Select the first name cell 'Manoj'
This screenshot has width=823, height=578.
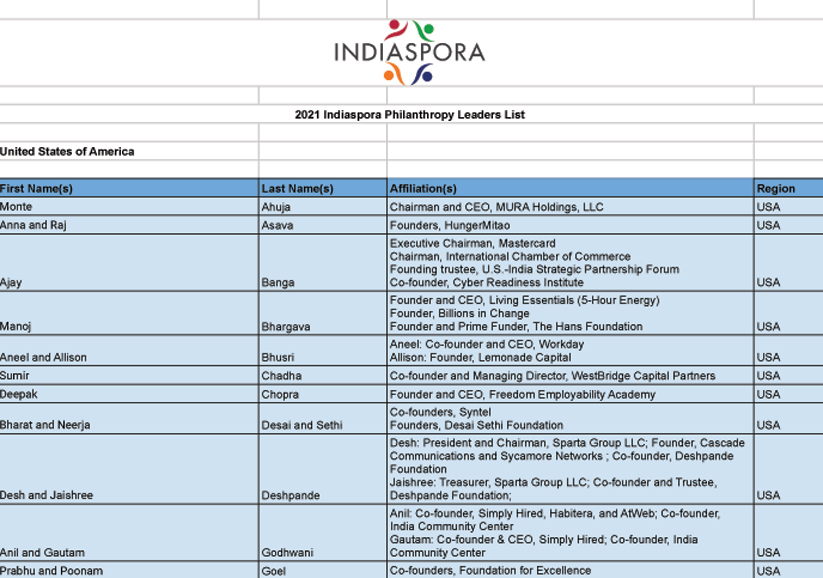pos(129,313)
